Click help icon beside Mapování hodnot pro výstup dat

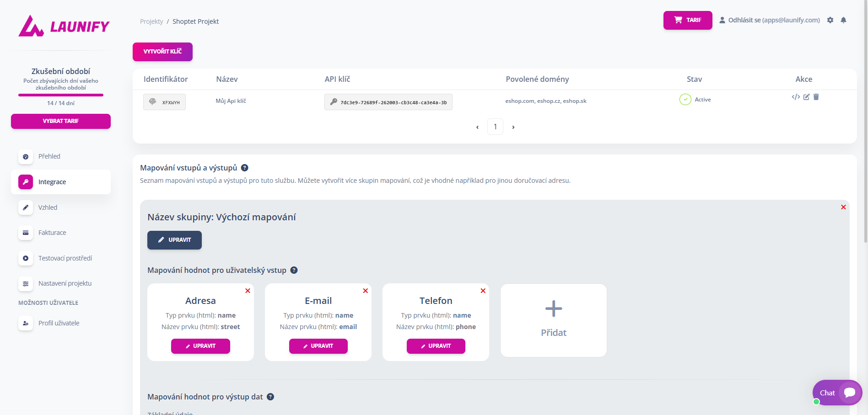[x=270, y=397]
